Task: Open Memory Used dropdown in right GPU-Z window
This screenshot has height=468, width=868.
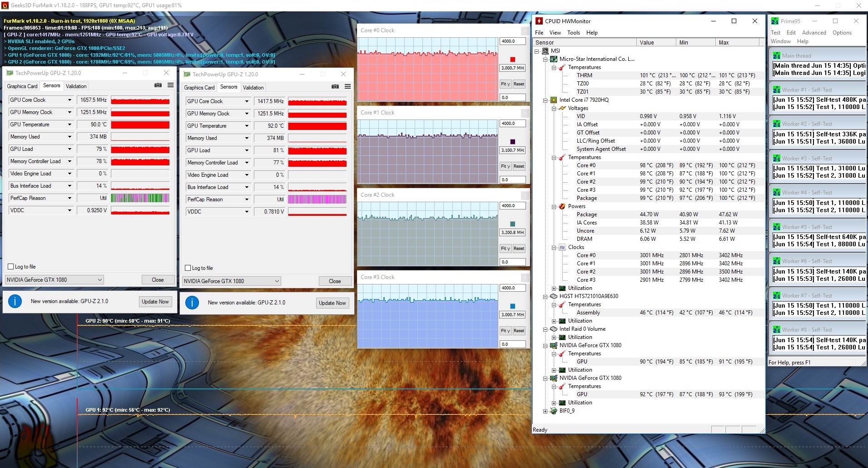Action: (x=247, y=138)
